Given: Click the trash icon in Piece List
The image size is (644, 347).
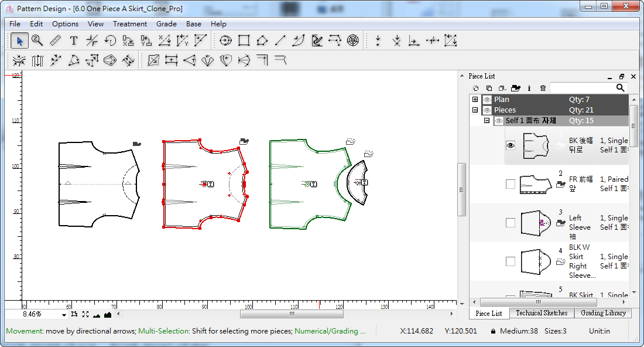Looking at the screenshot, I should [x=543, y=88].
